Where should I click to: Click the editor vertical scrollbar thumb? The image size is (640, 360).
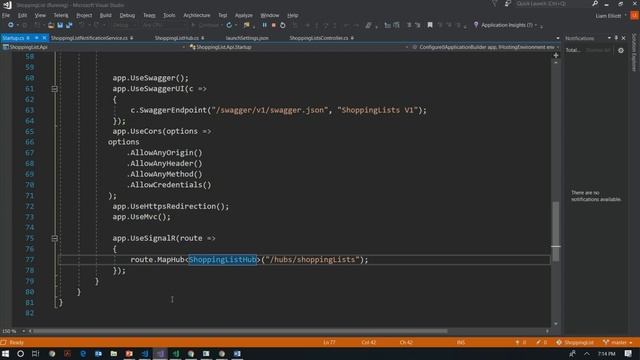(x=556, y=231)
